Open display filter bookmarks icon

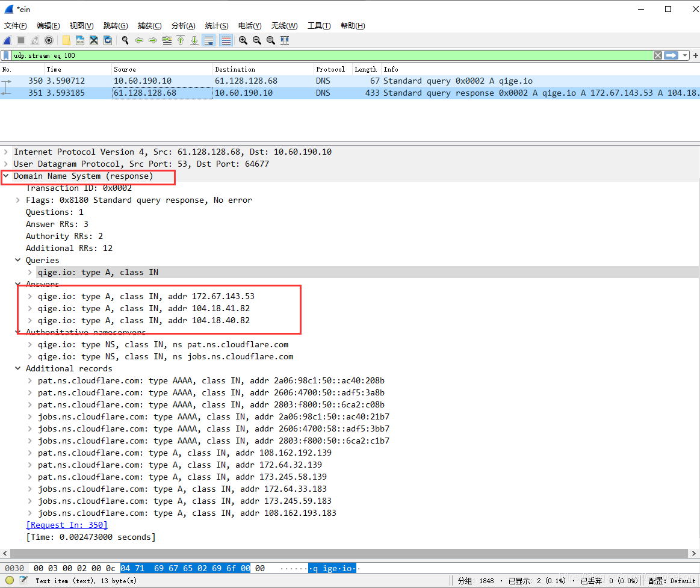pos(6,55)
